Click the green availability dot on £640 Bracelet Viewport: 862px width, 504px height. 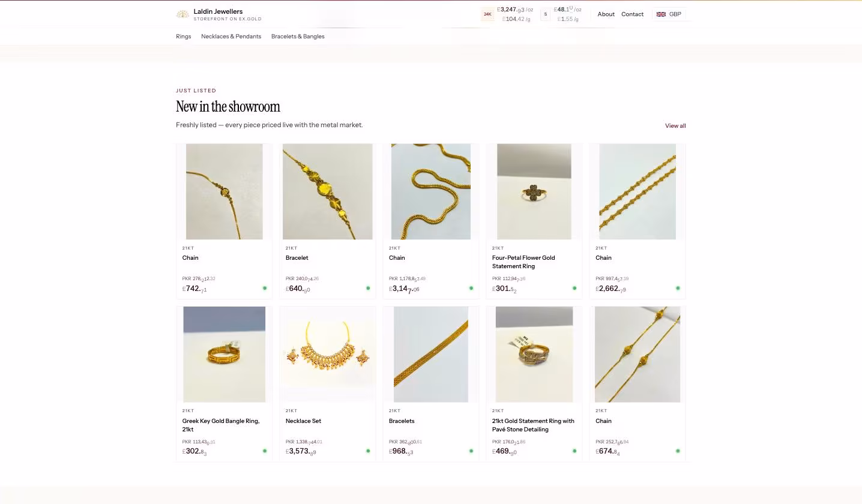(x=368, y=288)
